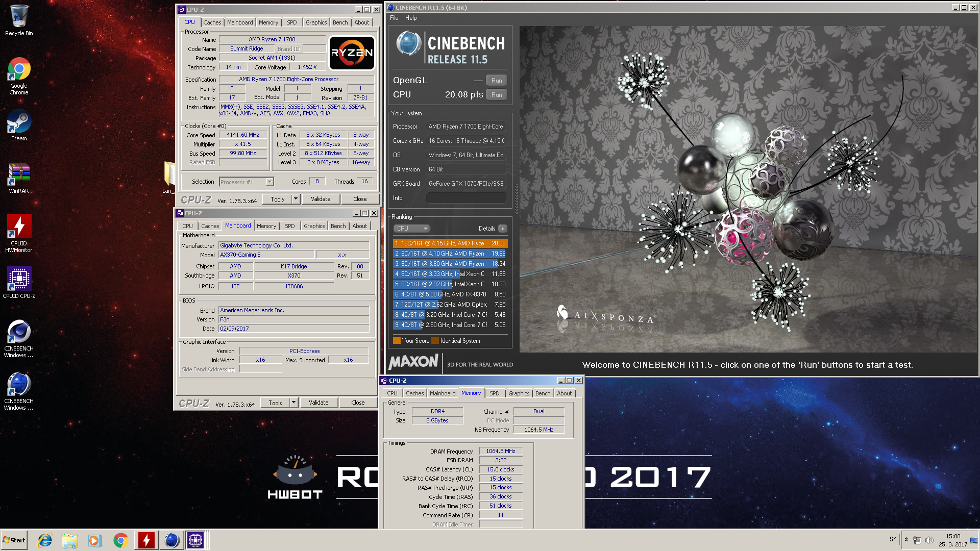Open the Processor #1 selection dropdown
Image resolution: width=980 pixels, height=551 pixels.
(x=247, y=182)
